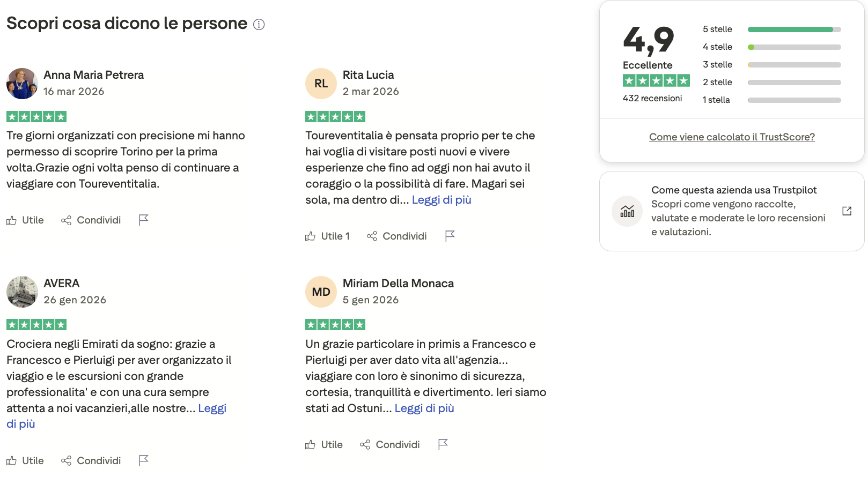Image resolution: width=868 pixels, height=477 pixels.
Task: Share Anna Maria Petrera's review via Condividi
Action: point(91,220)
